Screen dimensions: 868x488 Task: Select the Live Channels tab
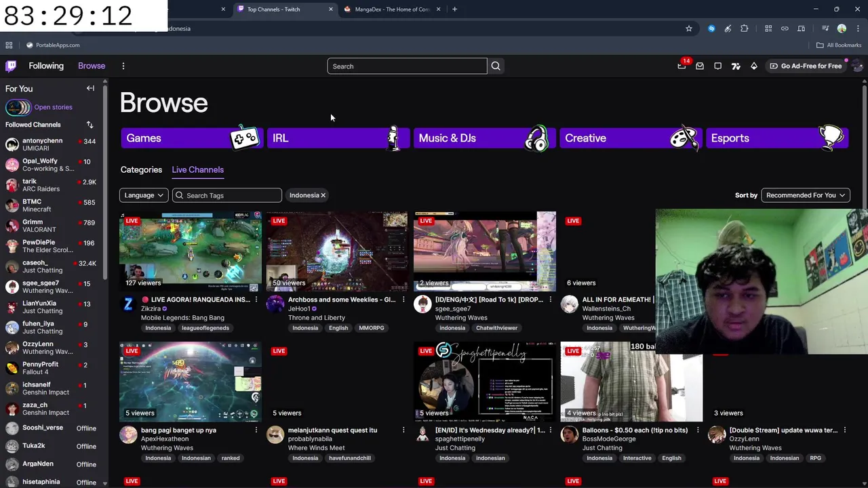tap(197, 169)
